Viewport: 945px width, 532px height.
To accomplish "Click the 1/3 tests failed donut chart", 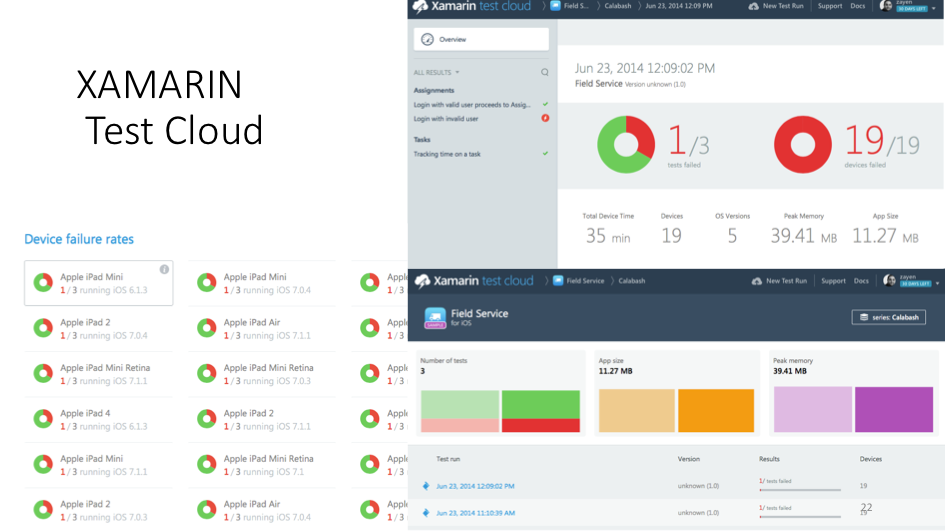I will click(626, 145).
